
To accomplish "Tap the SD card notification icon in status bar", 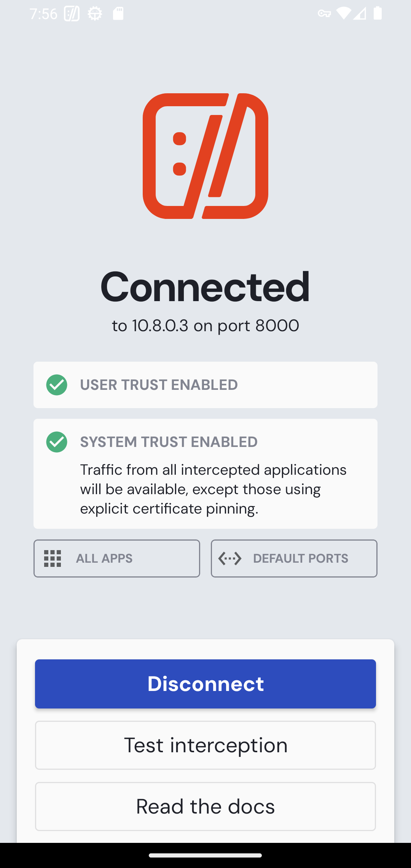I will 118,14.
